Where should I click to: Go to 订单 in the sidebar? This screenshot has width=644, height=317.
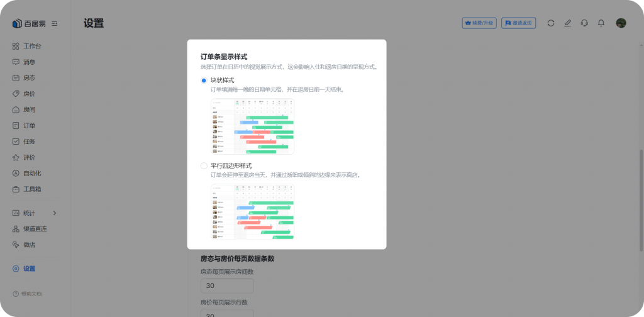[29, 126]
